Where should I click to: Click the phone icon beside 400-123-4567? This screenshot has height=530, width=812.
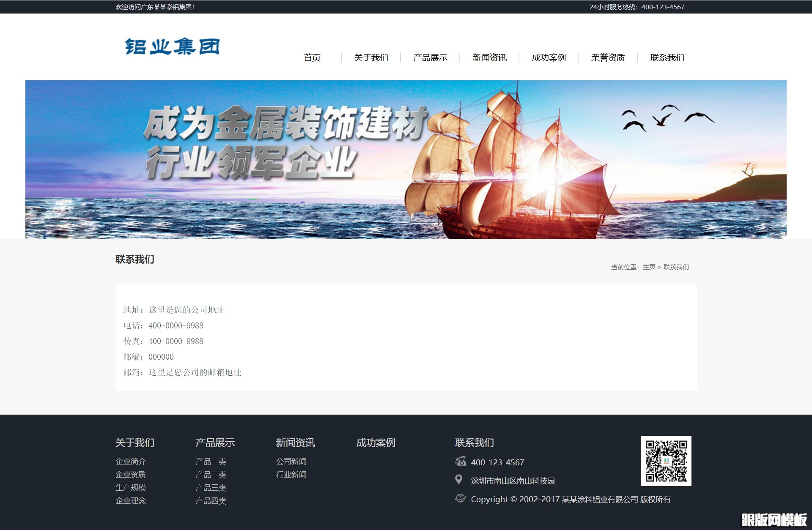click(461, 462)
